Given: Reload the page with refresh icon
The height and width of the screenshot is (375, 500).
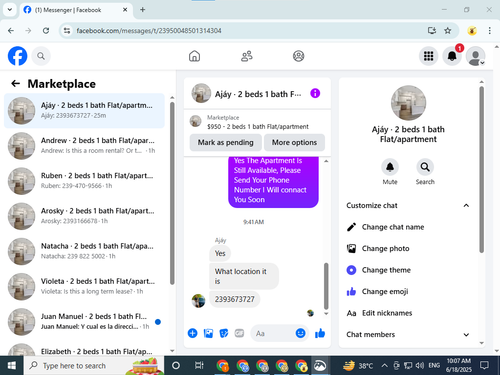Looking at the screenshot, I should coord(46,31).
